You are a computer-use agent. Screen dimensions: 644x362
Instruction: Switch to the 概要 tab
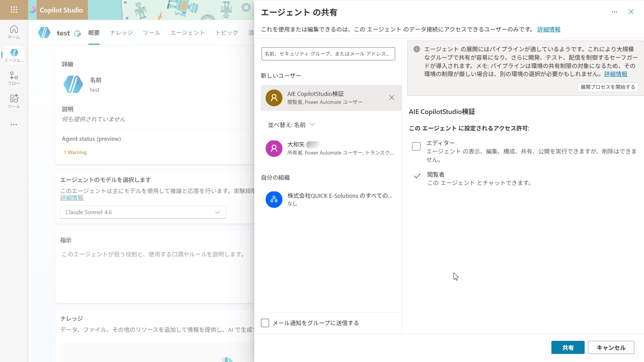point(94,33)
